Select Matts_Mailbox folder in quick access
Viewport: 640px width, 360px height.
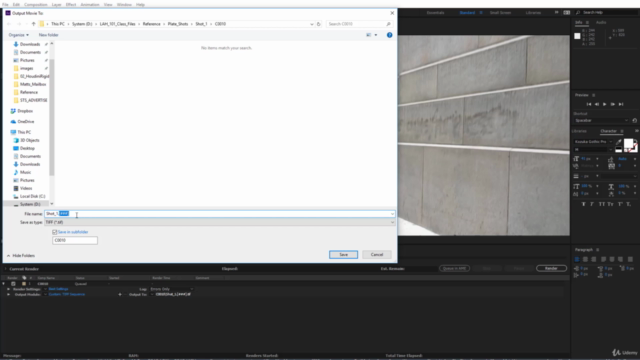[x=33, y=84]
